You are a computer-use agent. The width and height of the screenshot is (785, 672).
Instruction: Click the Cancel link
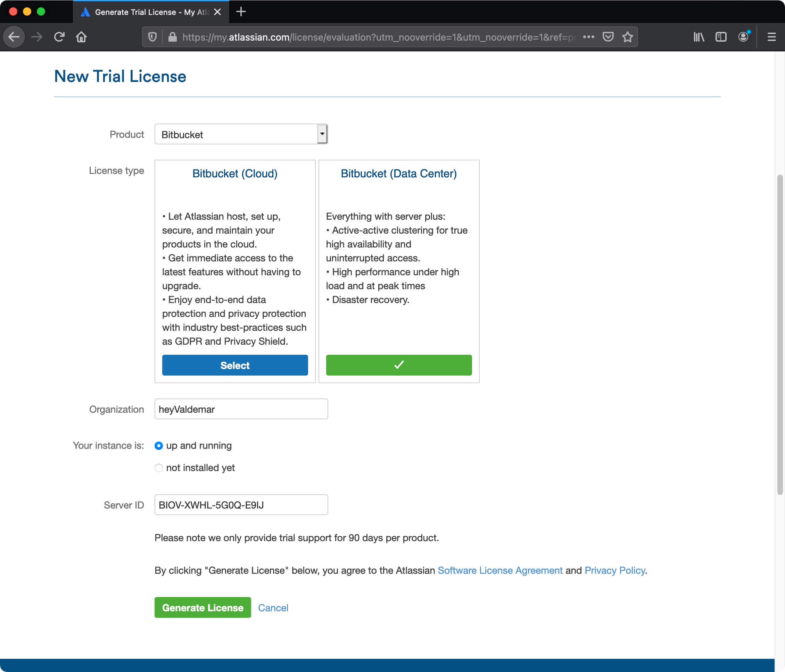[273, 607]
